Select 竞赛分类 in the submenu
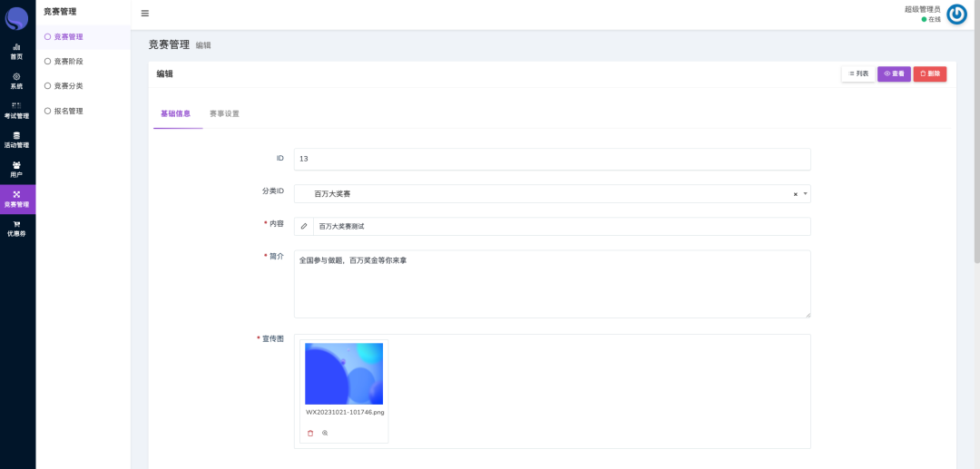980x469 pixels. pyautogui.click(x=68, y=86)
